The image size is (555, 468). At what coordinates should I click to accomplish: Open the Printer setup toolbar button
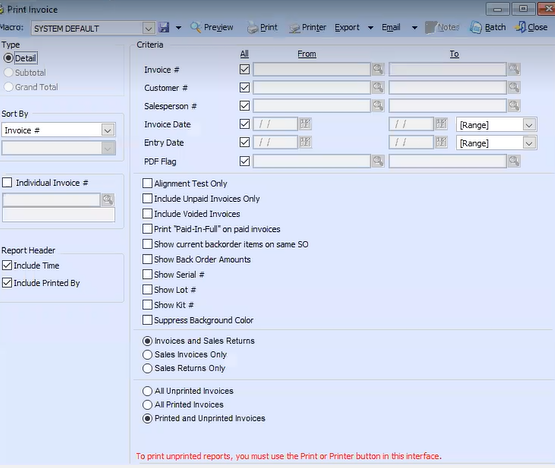pyautogui.click(x=307, y=27)
